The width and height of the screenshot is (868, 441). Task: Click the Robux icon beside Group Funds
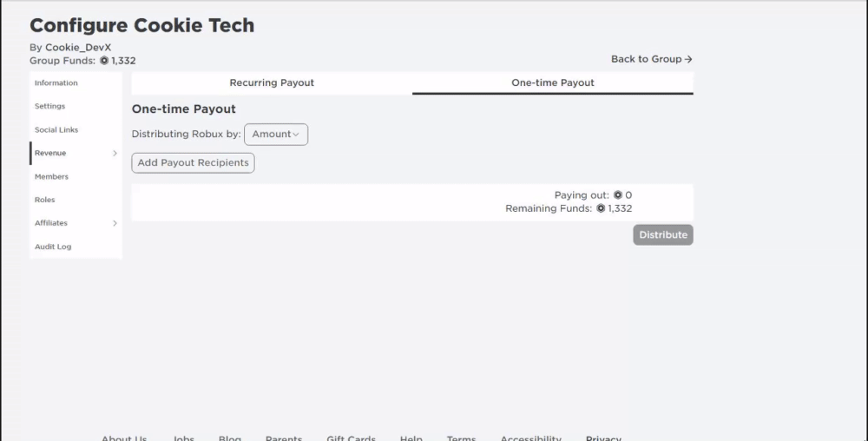click(104, 60)
